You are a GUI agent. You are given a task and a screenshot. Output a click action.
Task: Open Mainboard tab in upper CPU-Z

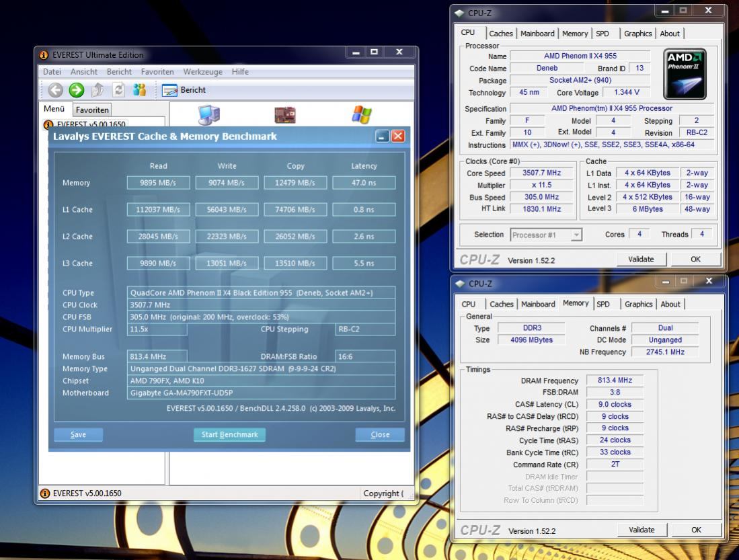point(537,34)
